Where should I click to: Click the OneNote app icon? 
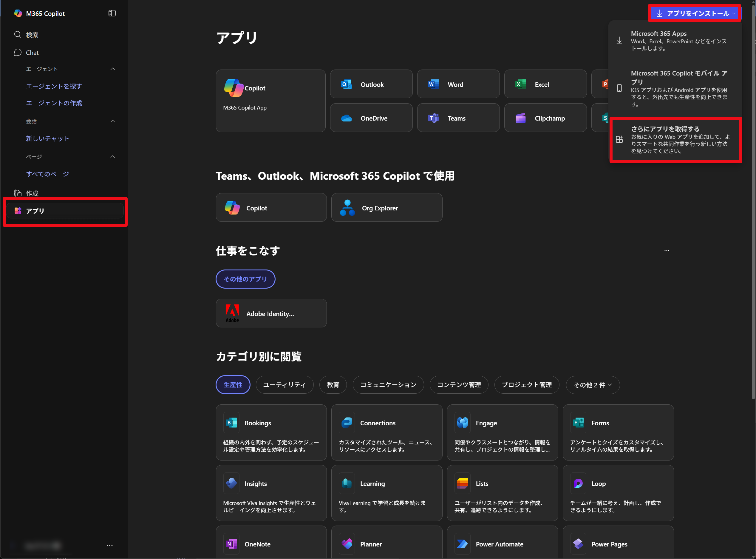tap(232, 544)
